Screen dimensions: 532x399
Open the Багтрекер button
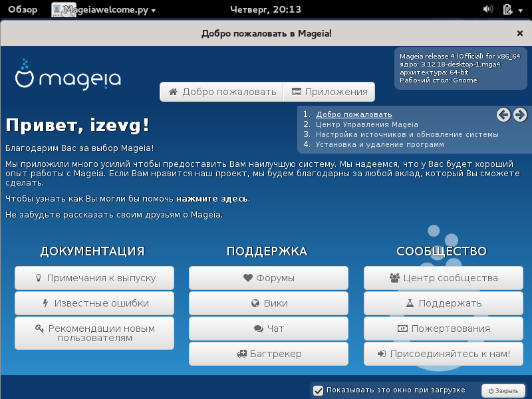coord(269,354)
